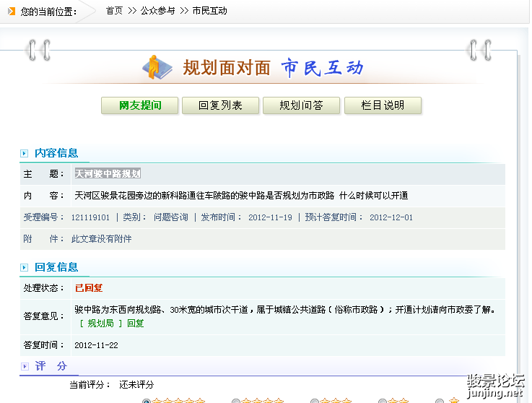Click the orange arrow icon beside 您的当前位置
This screenshot has height=403, width=532.
[12, 12]
